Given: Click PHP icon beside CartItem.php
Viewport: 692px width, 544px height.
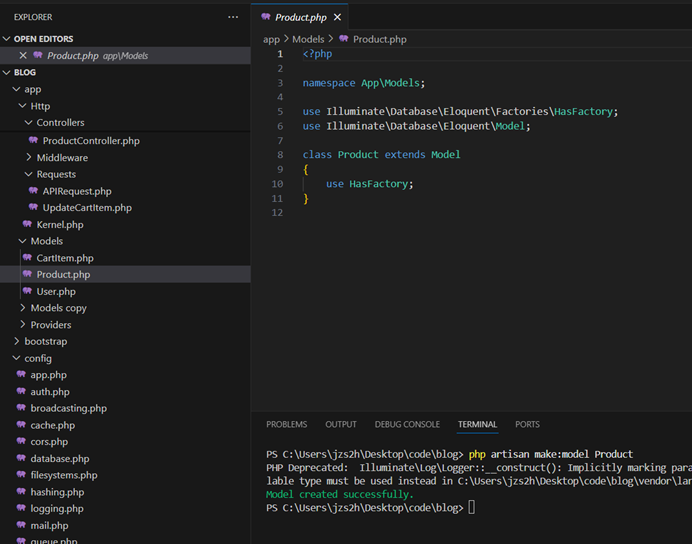Looking at the screenshot, I should (27, 257).
